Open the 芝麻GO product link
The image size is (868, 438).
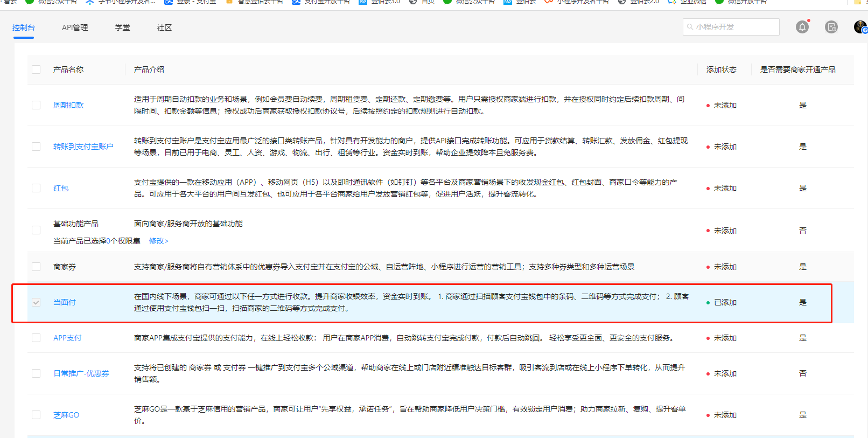click(x=66, y=415)
